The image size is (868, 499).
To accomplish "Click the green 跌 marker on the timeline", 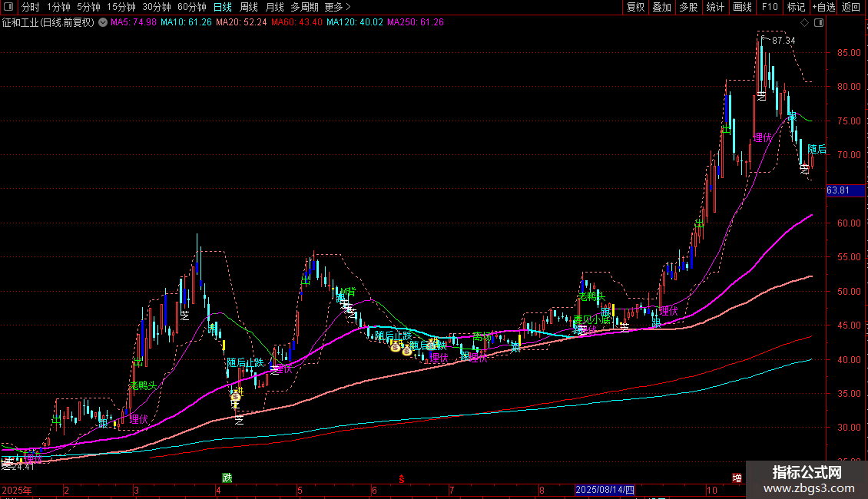I will click(227, 478).
